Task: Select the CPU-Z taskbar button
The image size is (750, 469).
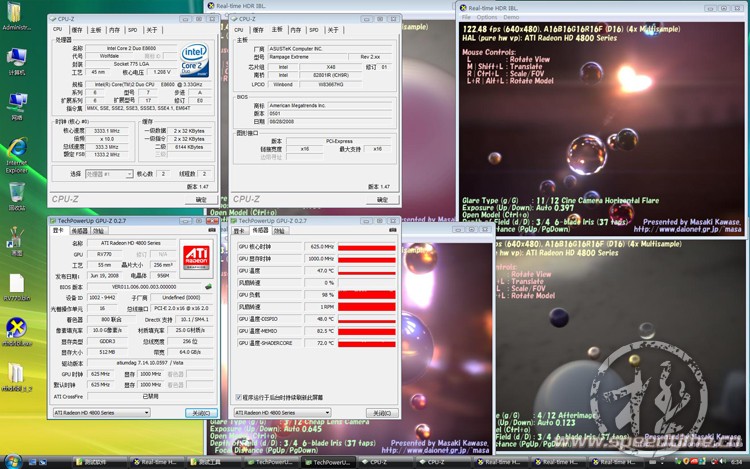Action: point(375,462)
